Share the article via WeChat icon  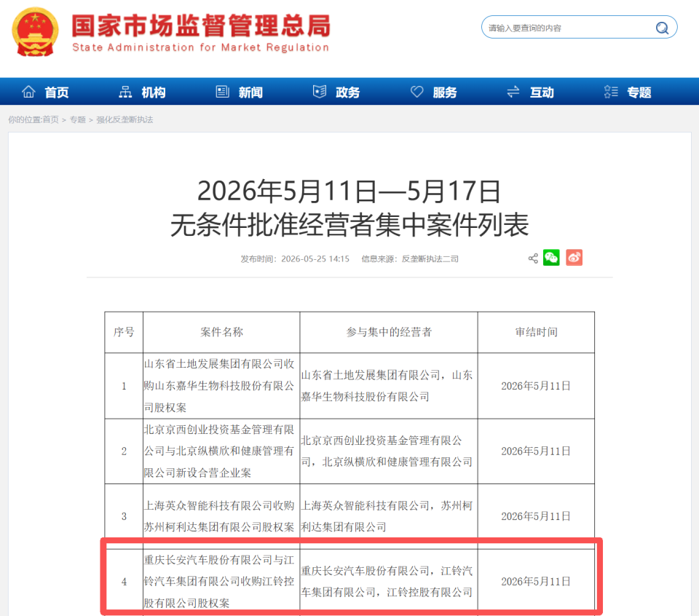tap(551, 258)
